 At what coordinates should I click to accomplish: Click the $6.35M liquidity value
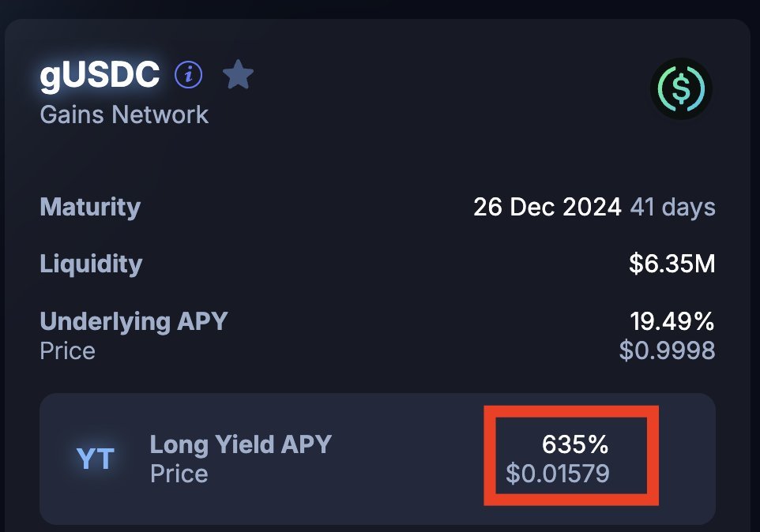[672, 264]
